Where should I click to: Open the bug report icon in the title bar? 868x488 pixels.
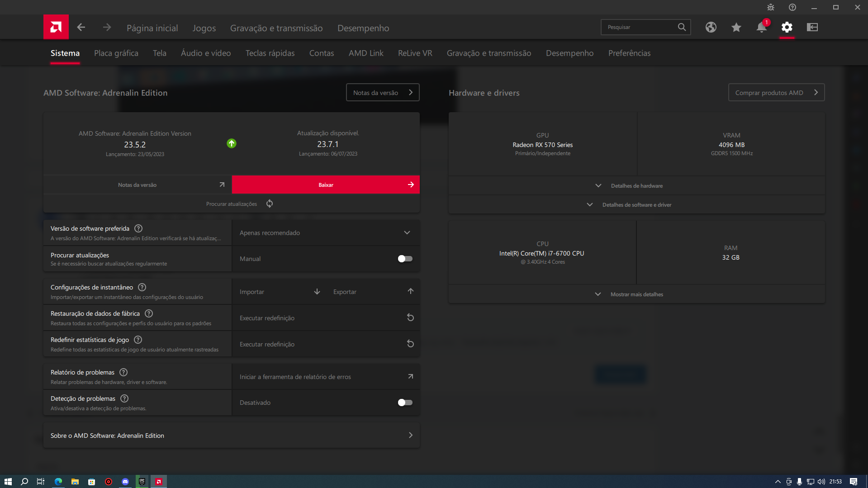click(x=771, y=7)
